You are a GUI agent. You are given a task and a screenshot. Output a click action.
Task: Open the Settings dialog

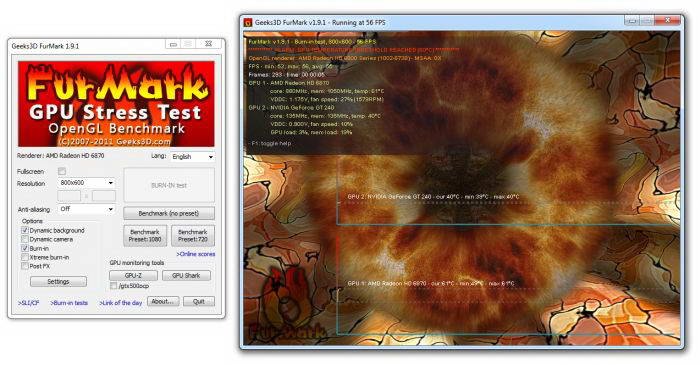point(58,282)
